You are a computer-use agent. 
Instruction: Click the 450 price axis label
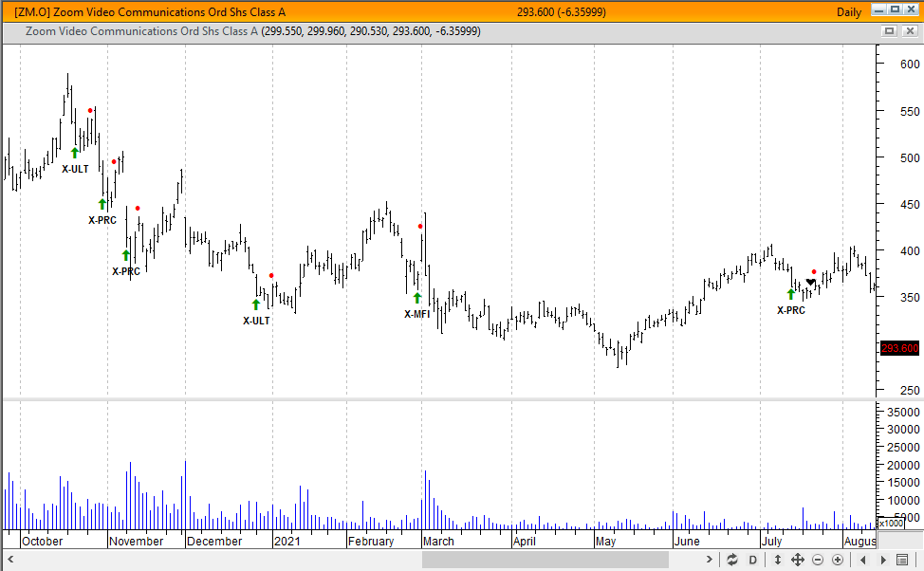click(x=910, y=205)
